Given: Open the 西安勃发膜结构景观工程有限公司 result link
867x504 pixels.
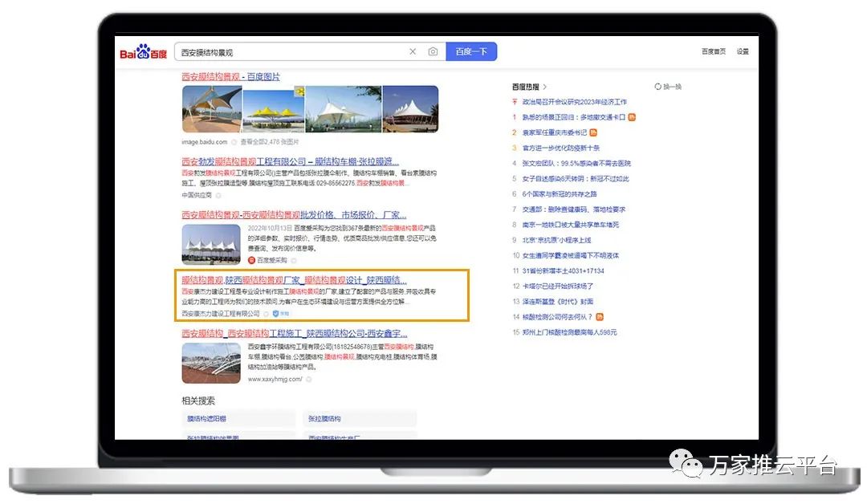Looking at the screenshot, I should (290, 161).
